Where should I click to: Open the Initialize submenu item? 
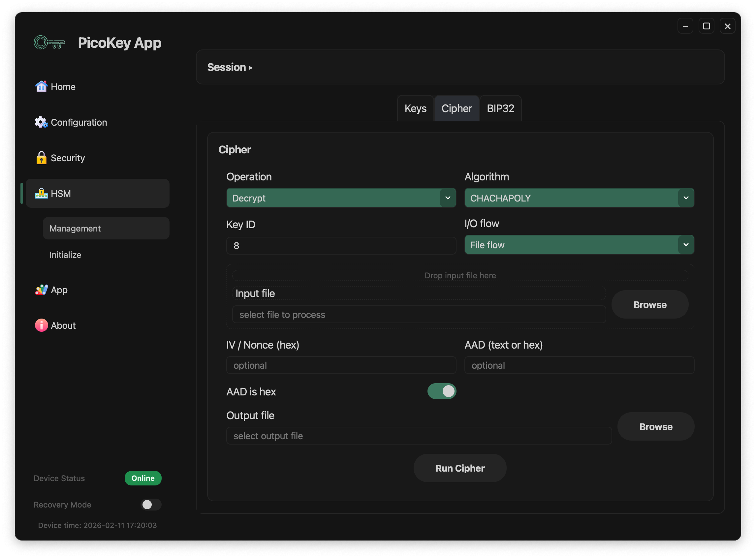tap(65, 255)
